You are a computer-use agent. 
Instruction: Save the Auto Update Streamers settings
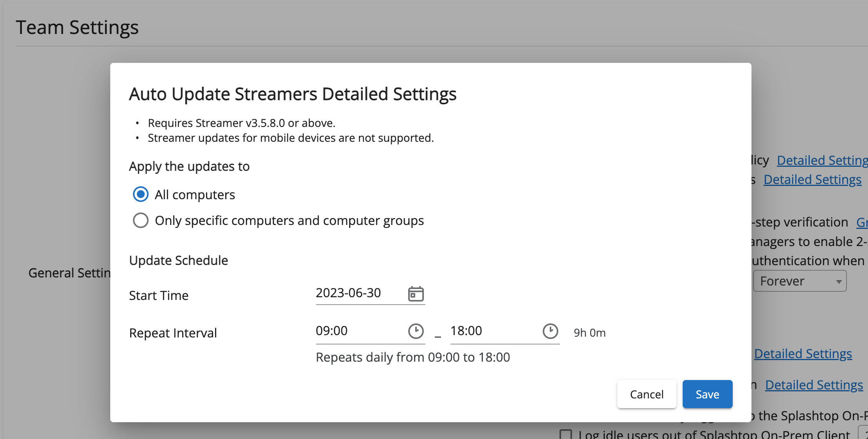(x=707, y=394)
